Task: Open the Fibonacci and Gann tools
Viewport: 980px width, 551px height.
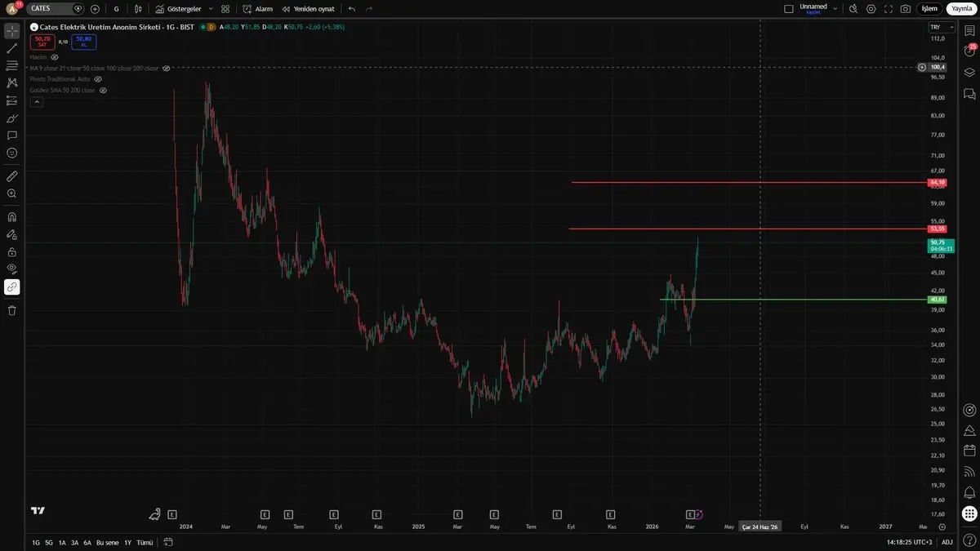Action: (12, 65)
